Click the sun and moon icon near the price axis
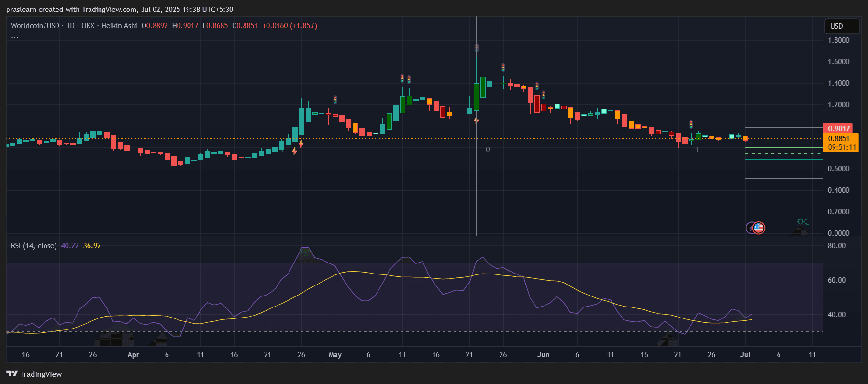Viewport: 868px width, 384px height. 803,222
